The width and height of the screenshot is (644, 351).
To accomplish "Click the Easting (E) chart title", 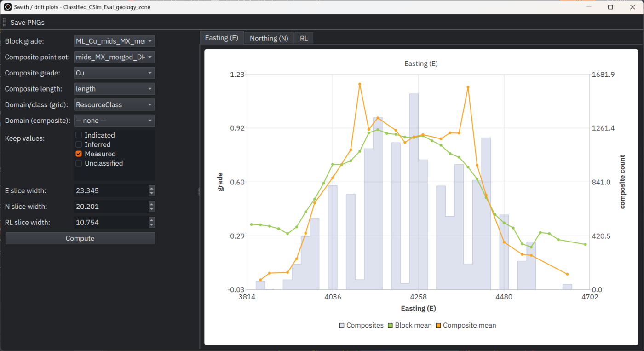I will (421, 64).
